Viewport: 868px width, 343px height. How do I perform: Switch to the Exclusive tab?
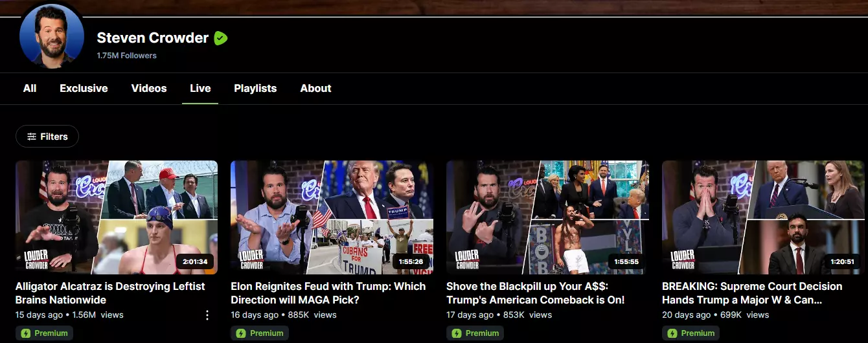[x=84, y=89]
